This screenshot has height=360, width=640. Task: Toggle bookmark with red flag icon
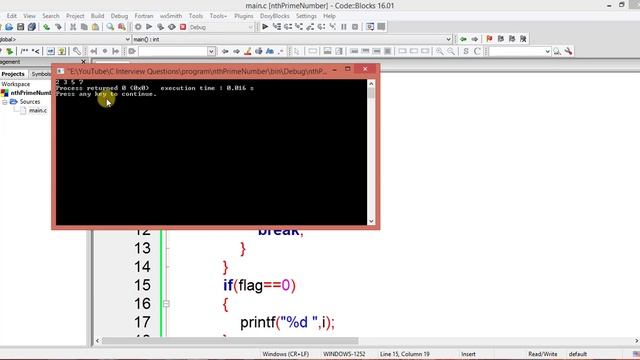point(489,39)
